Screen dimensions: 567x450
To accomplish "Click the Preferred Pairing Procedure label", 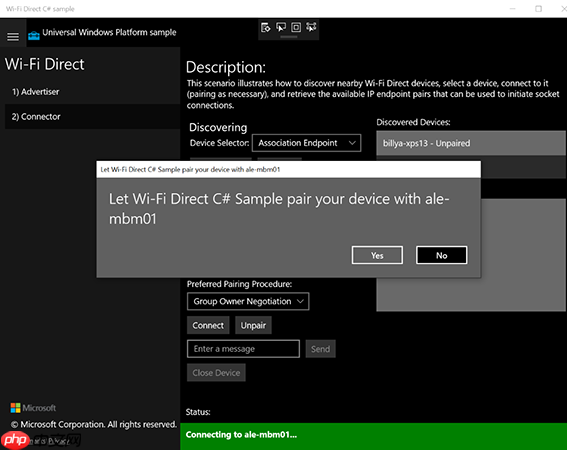I will pos(239,284).
